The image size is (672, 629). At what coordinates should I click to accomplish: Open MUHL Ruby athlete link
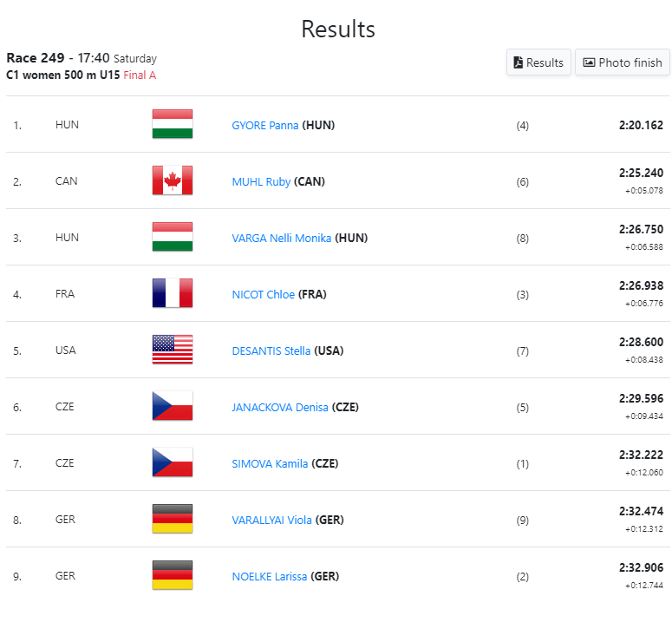(261, 182)
